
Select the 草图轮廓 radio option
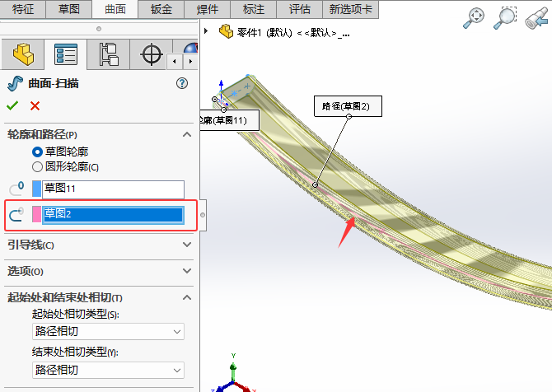click(37, 152)
